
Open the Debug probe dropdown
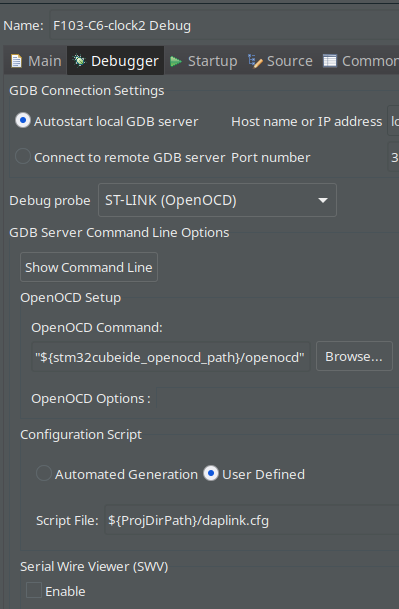(217, 200)
